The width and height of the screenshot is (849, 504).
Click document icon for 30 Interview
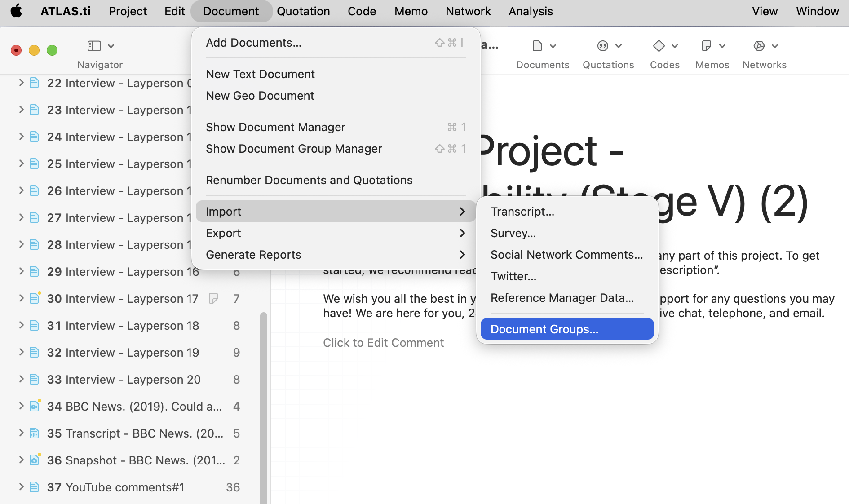35,298
